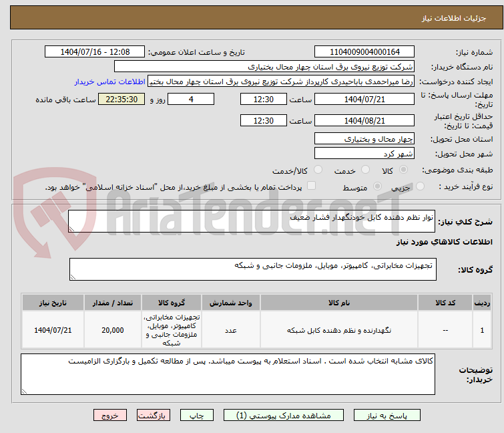
Task: Click the چاپ print button
Action: pos(196,416)
